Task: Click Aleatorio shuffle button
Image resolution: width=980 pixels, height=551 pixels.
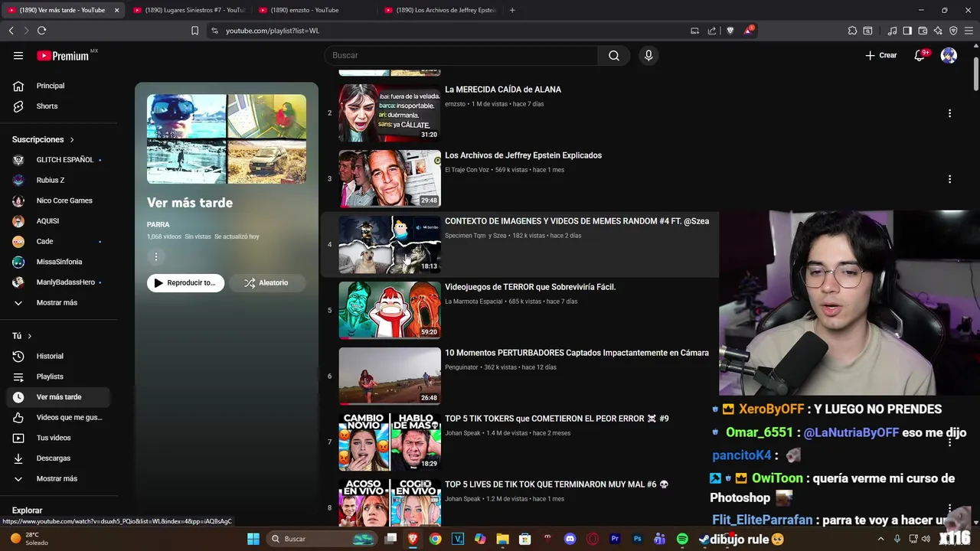Action: (x=266, y=282)
